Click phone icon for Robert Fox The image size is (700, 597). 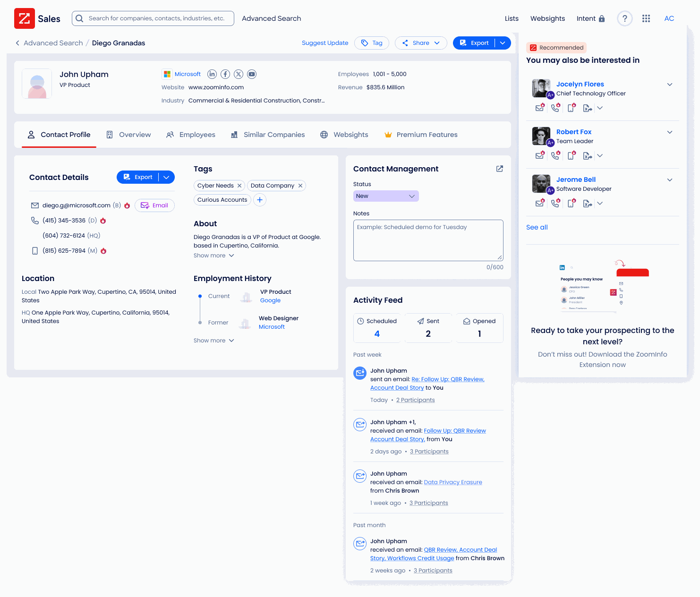tap(555, 155)
